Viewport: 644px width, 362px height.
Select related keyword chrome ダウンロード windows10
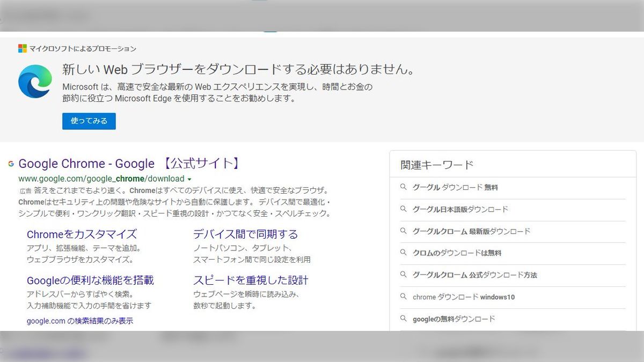point(464,297)
